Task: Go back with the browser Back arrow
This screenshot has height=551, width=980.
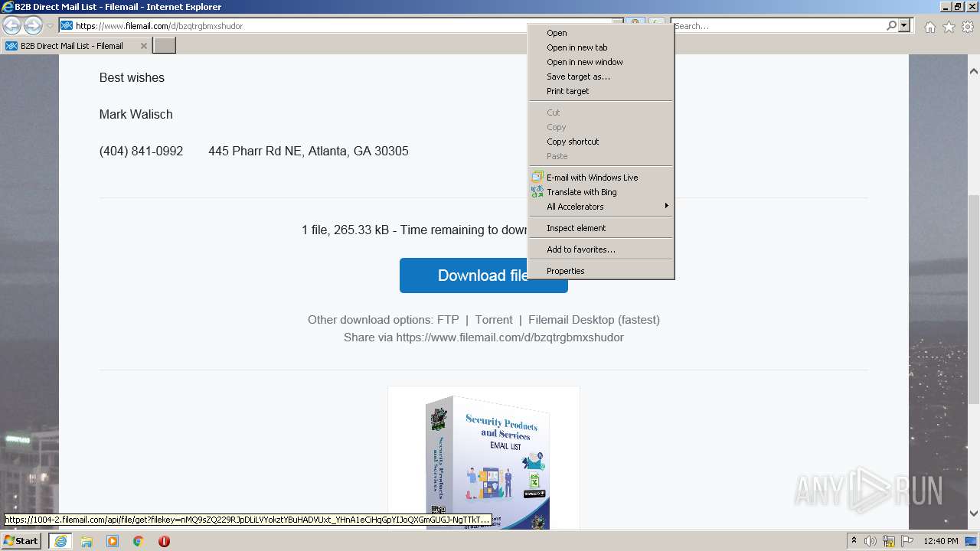Action: click(x=11, y=26)
